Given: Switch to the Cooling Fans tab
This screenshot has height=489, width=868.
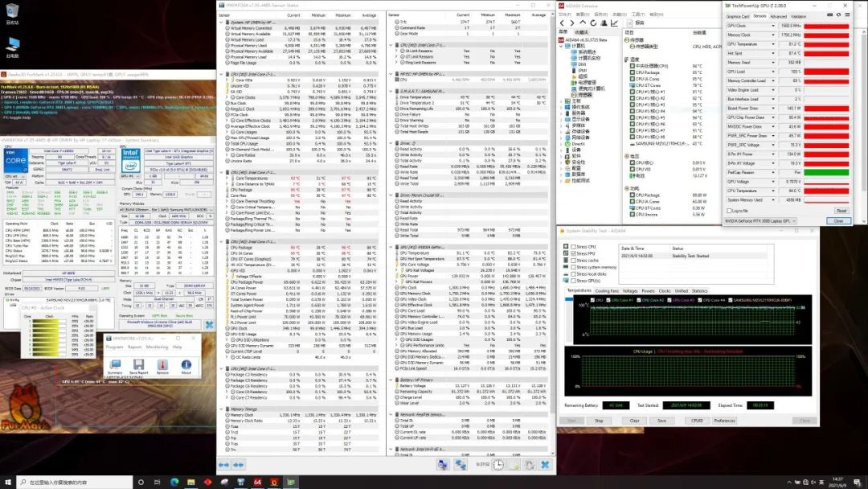Looking at the screenshot, I should click(607, 290).
